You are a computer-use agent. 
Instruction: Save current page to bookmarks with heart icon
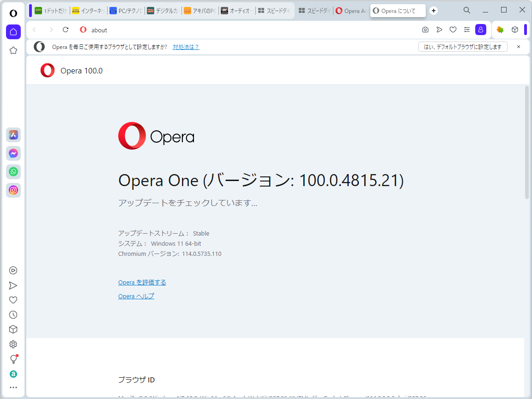click(453, 30)
